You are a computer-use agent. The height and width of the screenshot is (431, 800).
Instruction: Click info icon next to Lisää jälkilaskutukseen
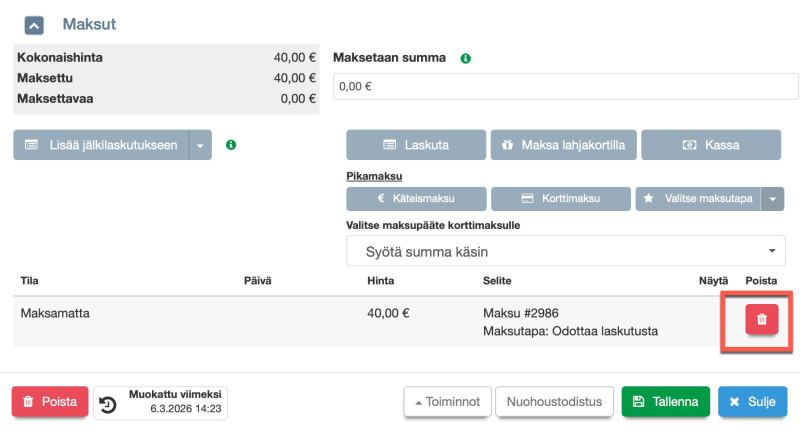pyautogui.click(x=231, y=145)
